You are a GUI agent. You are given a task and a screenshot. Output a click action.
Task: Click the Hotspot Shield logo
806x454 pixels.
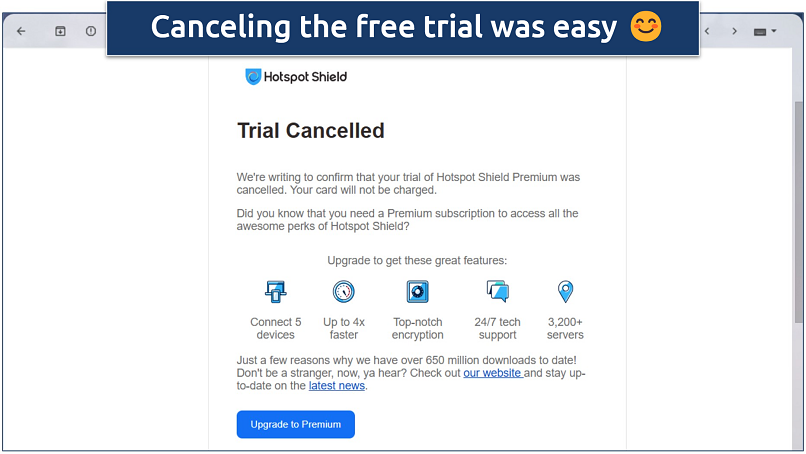(x=296, y=77)
